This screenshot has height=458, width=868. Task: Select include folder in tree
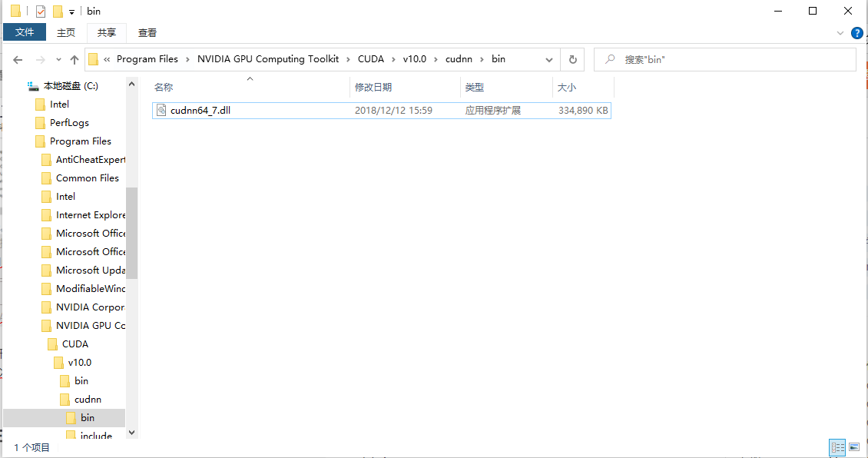point(96,436)
